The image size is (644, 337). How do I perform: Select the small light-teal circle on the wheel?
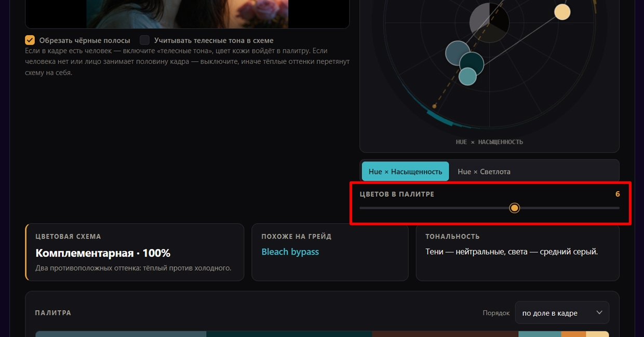[467, 76]
